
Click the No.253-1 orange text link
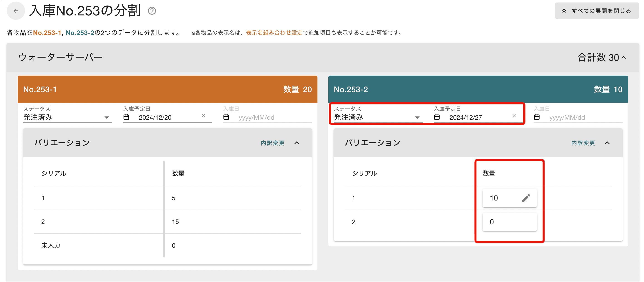[47, 33]
